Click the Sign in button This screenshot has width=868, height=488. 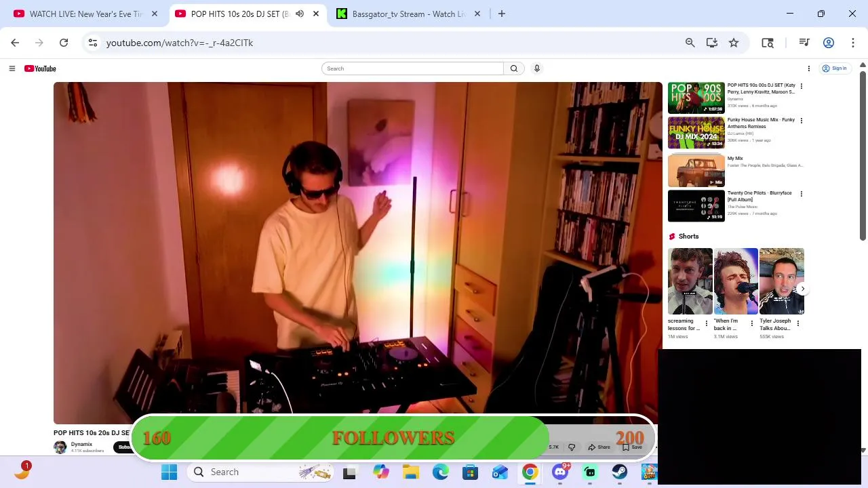coord(835,68)
